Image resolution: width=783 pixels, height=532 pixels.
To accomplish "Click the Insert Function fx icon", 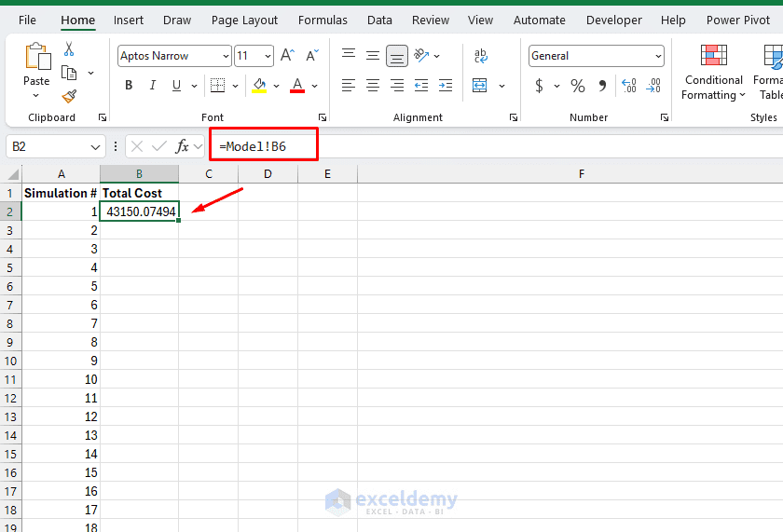I will (183, 146).
